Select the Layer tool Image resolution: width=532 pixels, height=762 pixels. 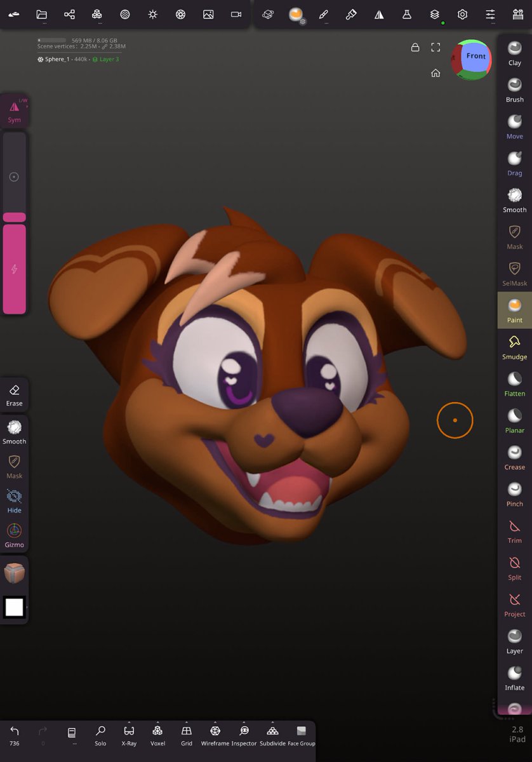pyautogui.click(x=515, y=642)
